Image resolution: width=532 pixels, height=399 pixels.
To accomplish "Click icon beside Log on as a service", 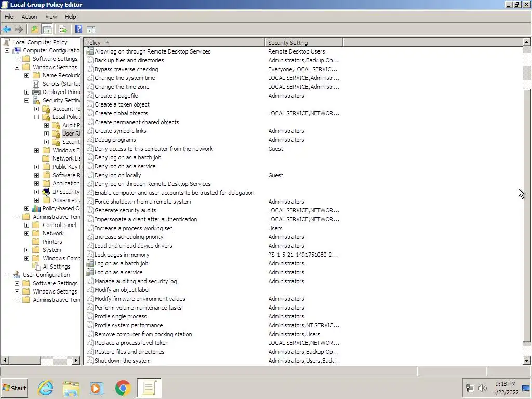I will (x=89, y=272).
